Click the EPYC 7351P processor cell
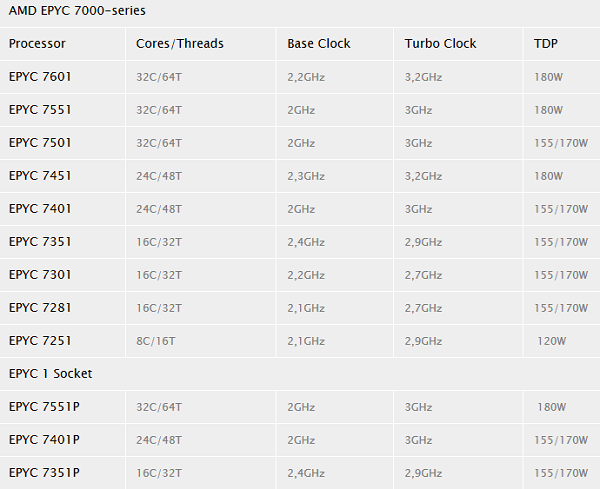The image size is (600, 489). [44, 473]
